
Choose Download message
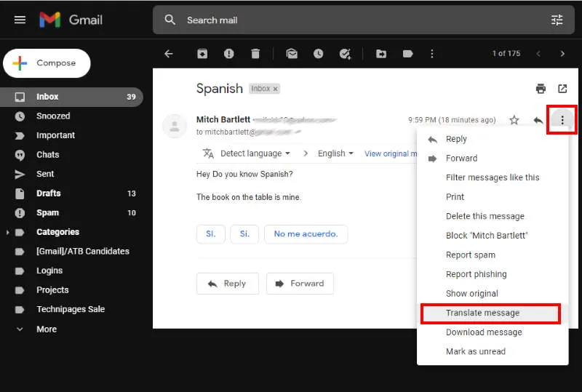pyautogui.click(x=493, y=332)
